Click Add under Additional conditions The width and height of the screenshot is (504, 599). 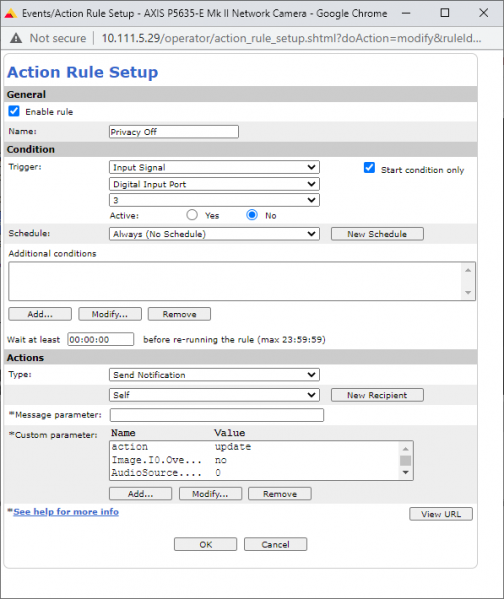(x=40, y=314)
